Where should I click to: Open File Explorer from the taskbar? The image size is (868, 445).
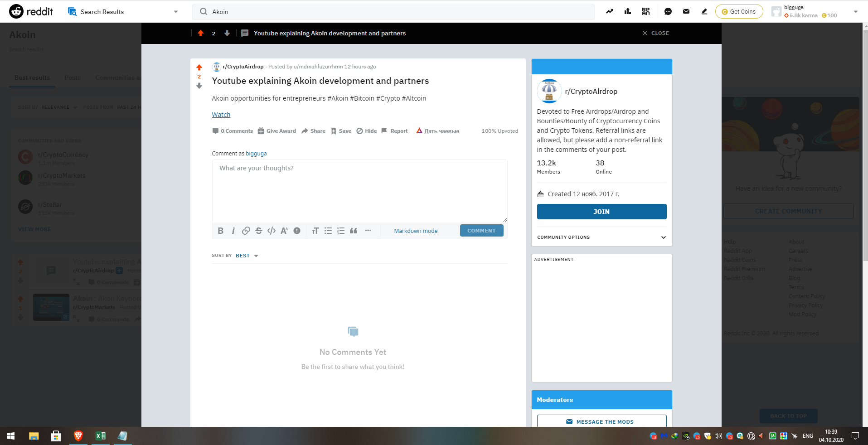click(x=34, y=436)
